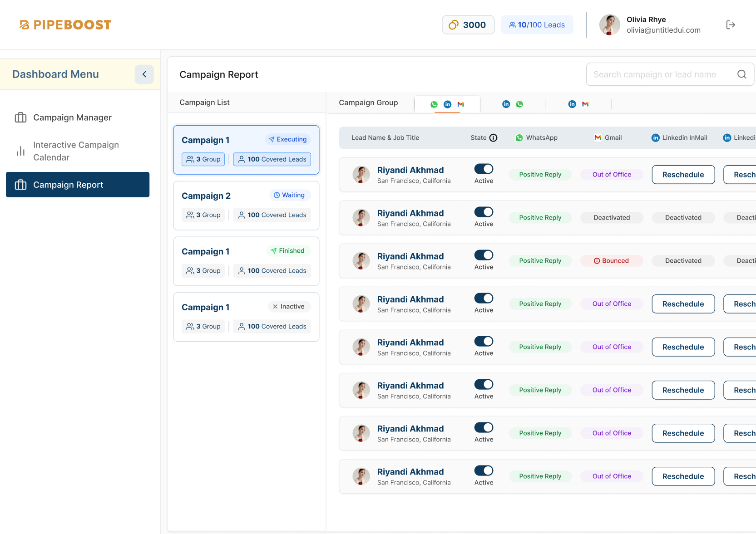
Task: Click Reschedule button in last lead row
Action: [683, 476]
